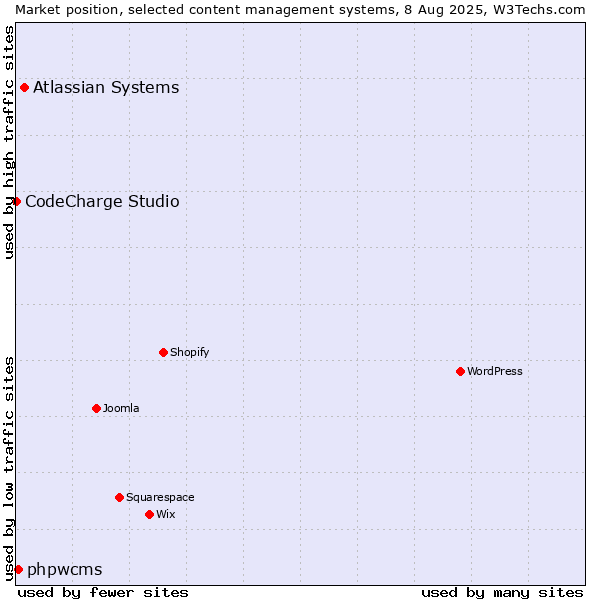The width and height of the screenshot is (600, 600).
Task: Select the 'phpwcms' label text
Action: 65,570
